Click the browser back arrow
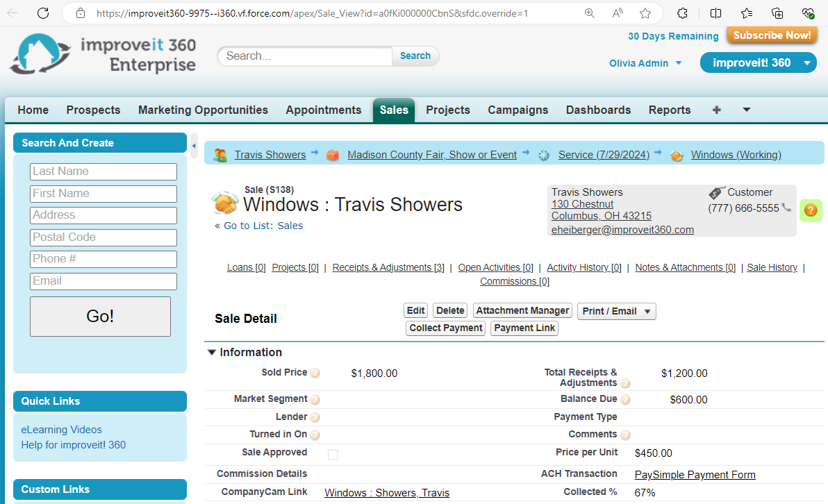828x504 pixels. pos(13,13)
